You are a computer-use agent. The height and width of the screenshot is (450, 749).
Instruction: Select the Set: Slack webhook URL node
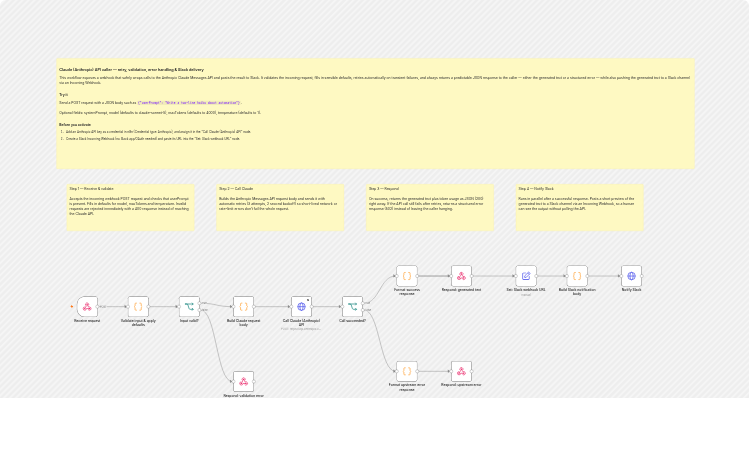point(525,276)
